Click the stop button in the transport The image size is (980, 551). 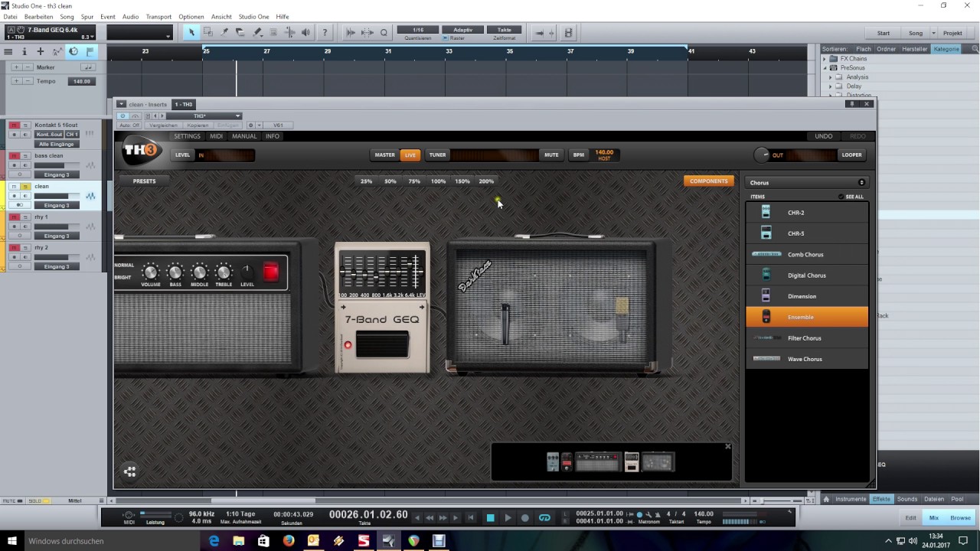[x=491, y=518]
